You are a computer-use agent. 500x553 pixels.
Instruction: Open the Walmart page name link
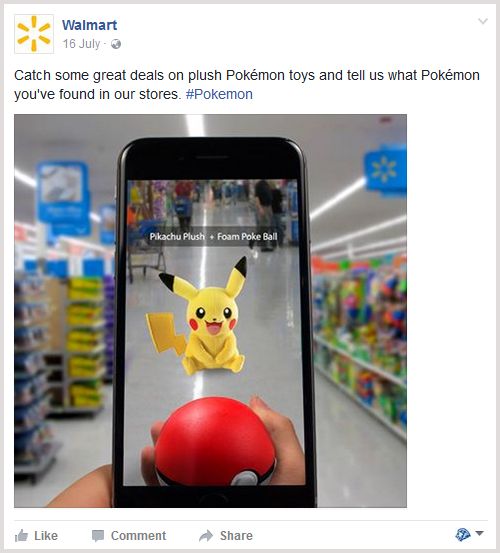(x=90, y=25)
